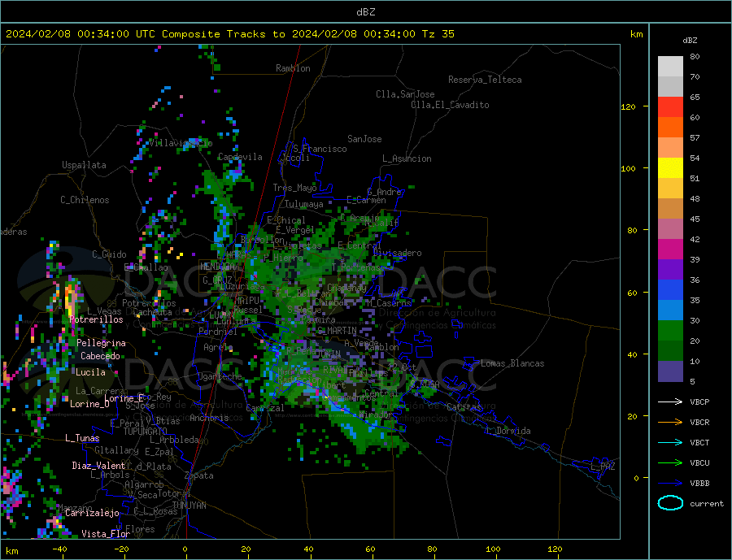Click the 'Tulumaya' map label
The height and width of the screenshot is (560, 732).
click(303, 204)
